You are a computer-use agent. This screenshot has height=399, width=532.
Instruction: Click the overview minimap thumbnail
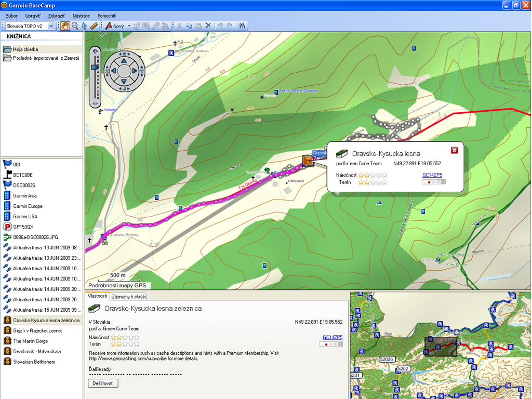pos(440,345)
